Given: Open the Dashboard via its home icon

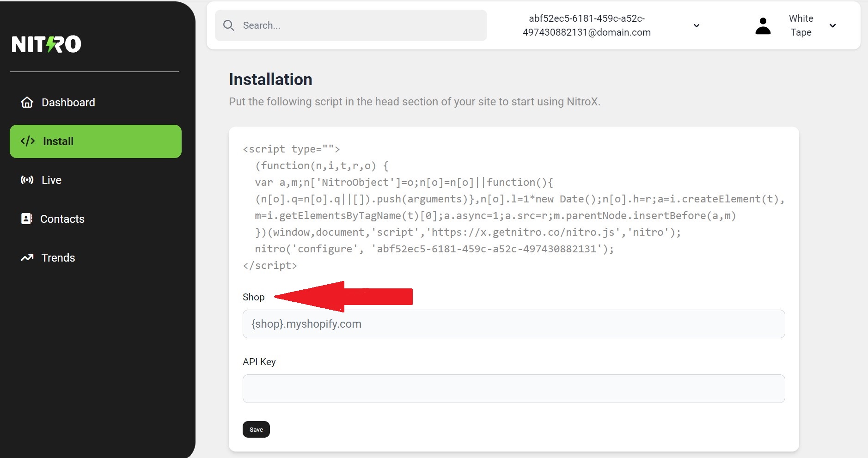Looking at the screenshot, I should point(27,102).
